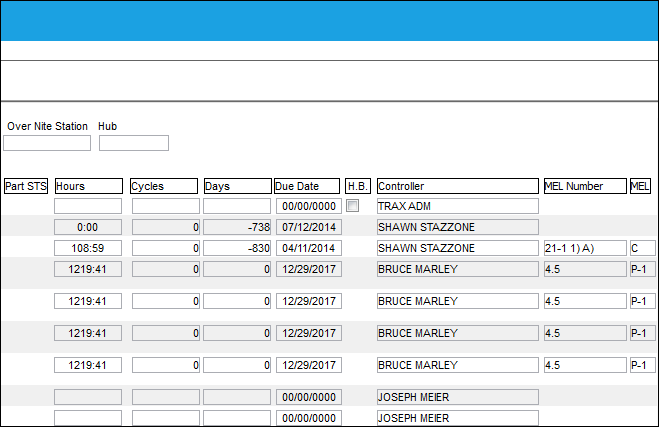Viewport: 659px width, 427px height.
Task: Select the TRAX ADM controller cell
Action: (x=458, y=206)
